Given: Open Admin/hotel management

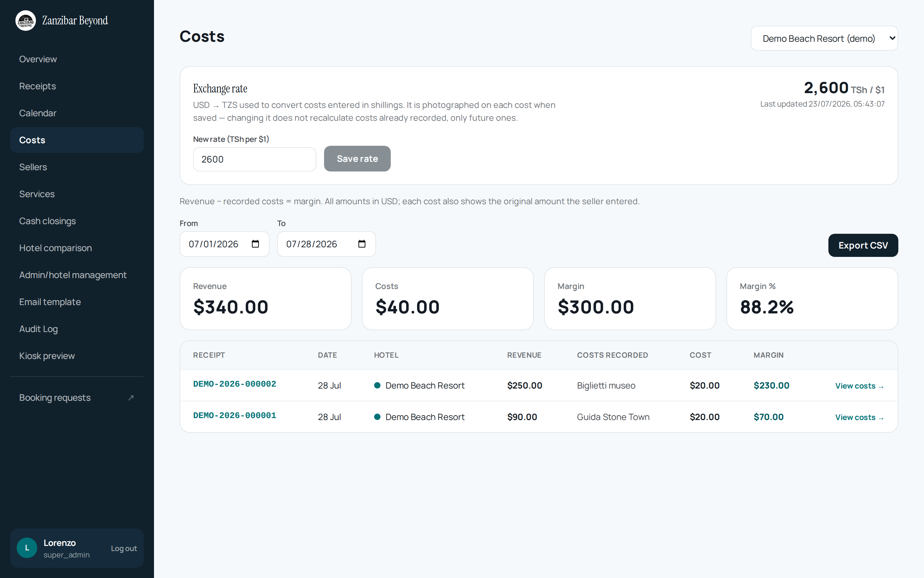Looking at the screenshot, I should point(77,275).
